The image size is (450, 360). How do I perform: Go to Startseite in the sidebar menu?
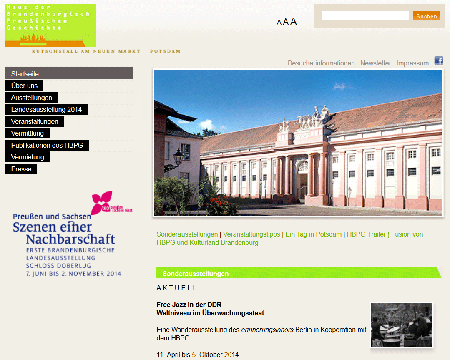[x=69, y=73]
